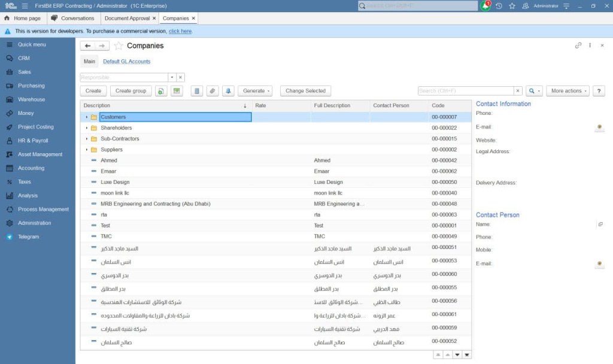Click the green spreadsheet toolbar icon
This screenshot has width=613, height=364.
point(177,91)
